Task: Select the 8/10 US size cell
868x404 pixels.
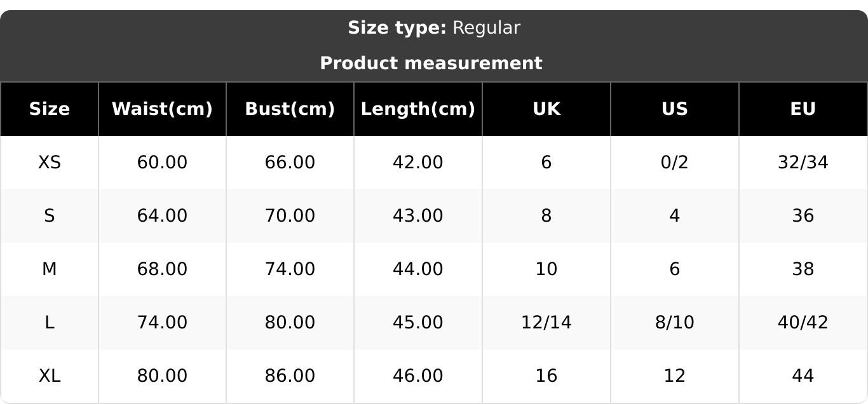Action: coord(674,323)
